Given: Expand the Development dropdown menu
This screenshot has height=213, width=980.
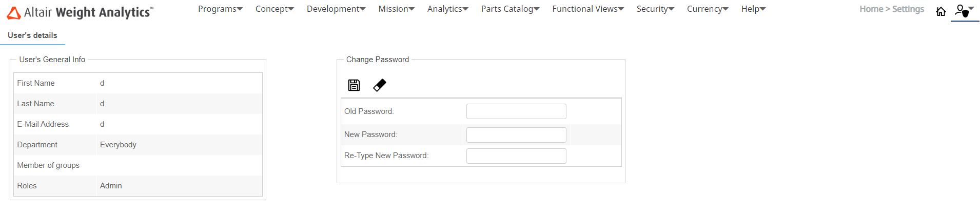Looking at the screenshot, I should pyautogui.click(x=336, y=9).
